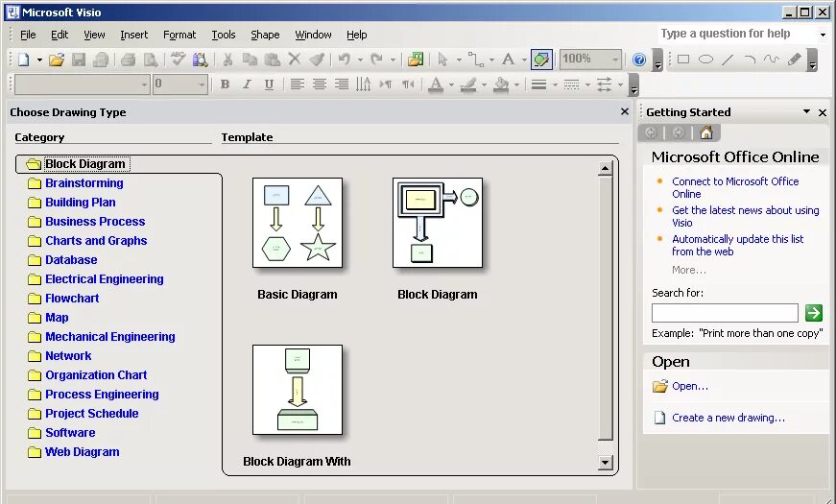Open the Line Weight dropdown arrow

click(x=555, y=84)
